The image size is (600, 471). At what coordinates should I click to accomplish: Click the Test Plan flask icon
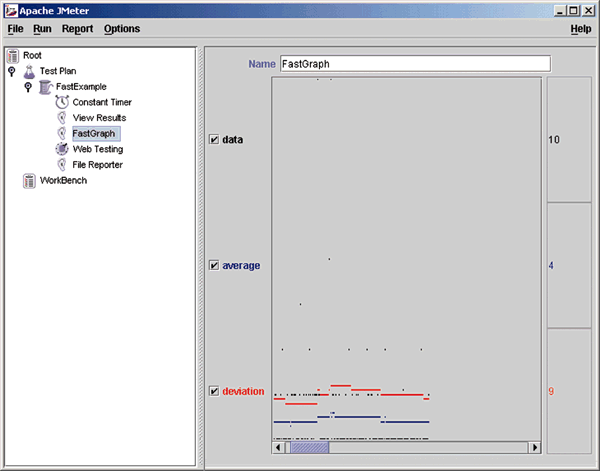pyautogui.click(x=29, y=72)
